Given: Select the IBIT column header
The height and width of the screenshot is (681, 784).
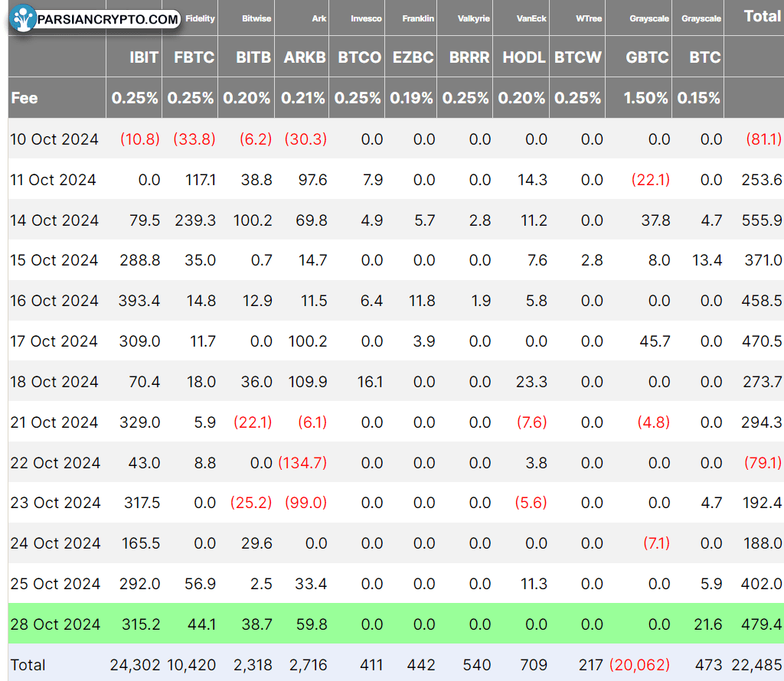Looking at the screenshot, I should click(x=144, y=57).
